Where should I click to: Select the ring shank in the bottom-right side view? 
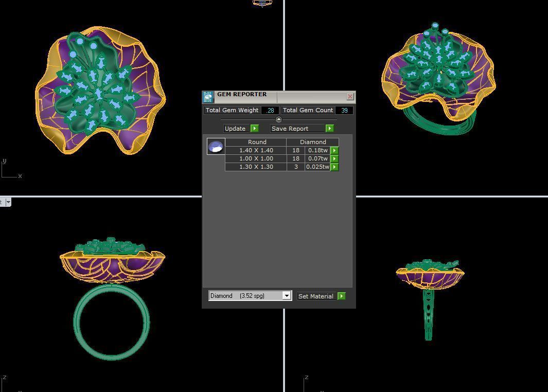pos(428,314)
